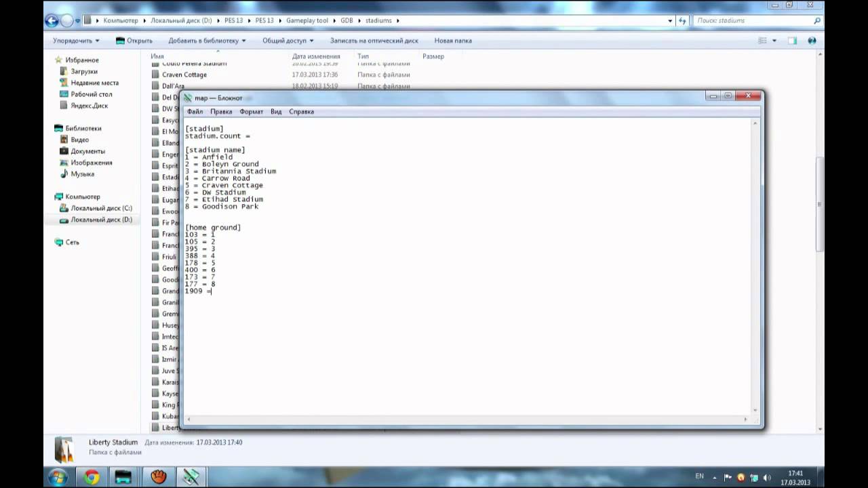868x488 pixels.
Task: Open the Видео library
Action: [x=79, y=140]
